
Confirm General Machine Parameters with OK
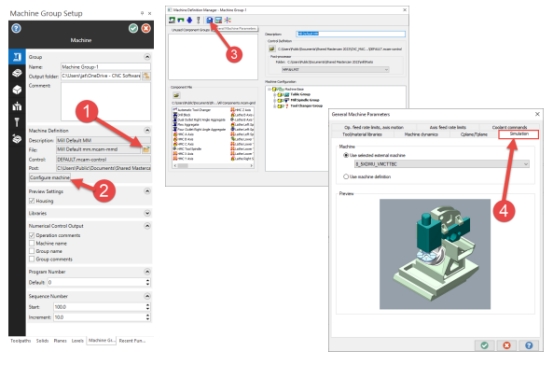[x=484, y=345]
